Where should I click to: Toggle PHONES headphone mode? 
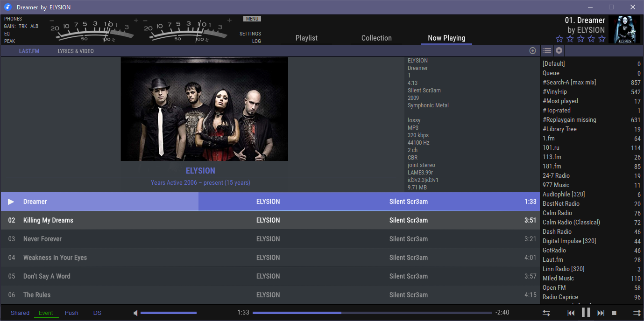(x=13, y=19)
